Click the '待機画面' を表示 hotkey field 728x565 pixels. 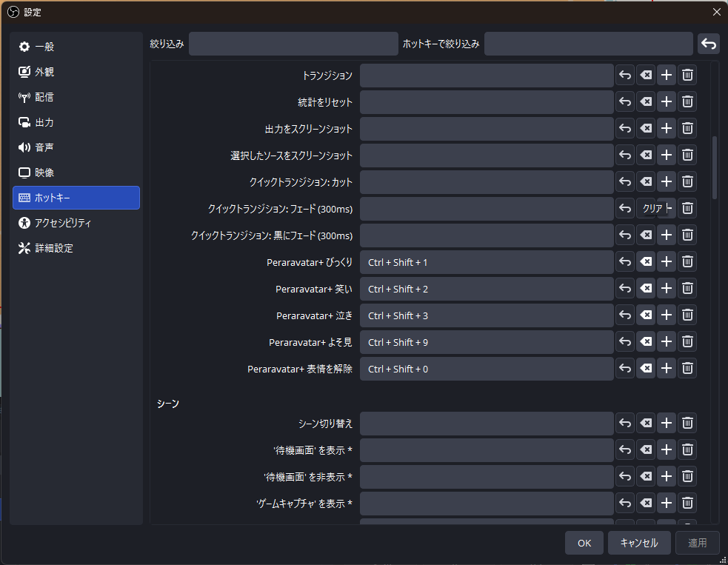[487, 450]
